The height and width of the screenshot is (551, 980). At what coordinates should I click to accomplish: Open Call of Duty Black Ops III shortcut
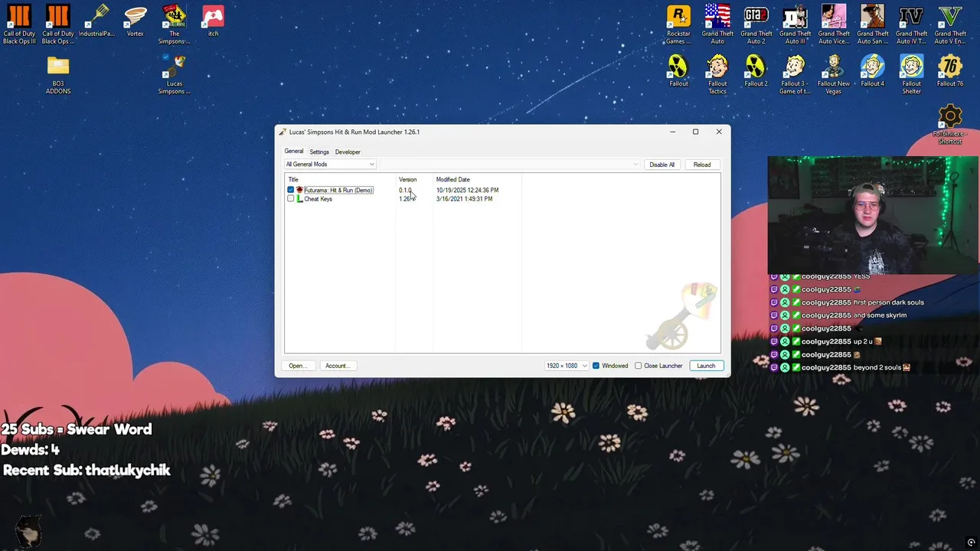[x=19, y=24]
